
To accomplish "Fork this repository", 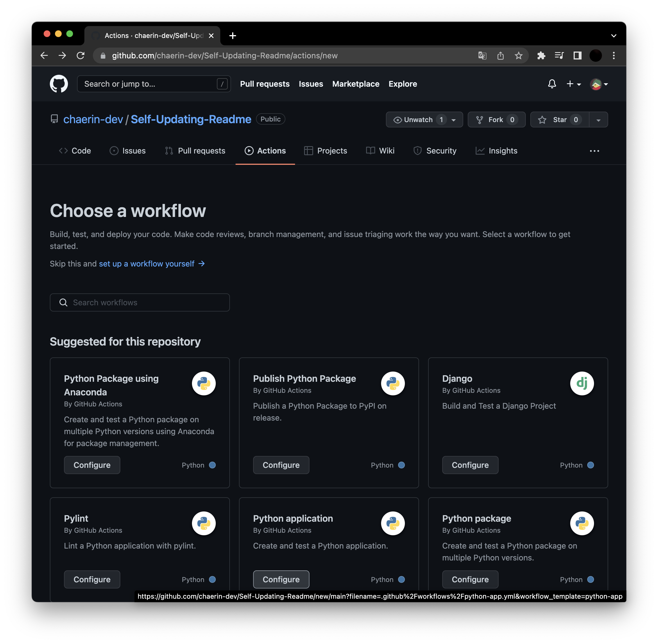I will (x=496, y=120).
